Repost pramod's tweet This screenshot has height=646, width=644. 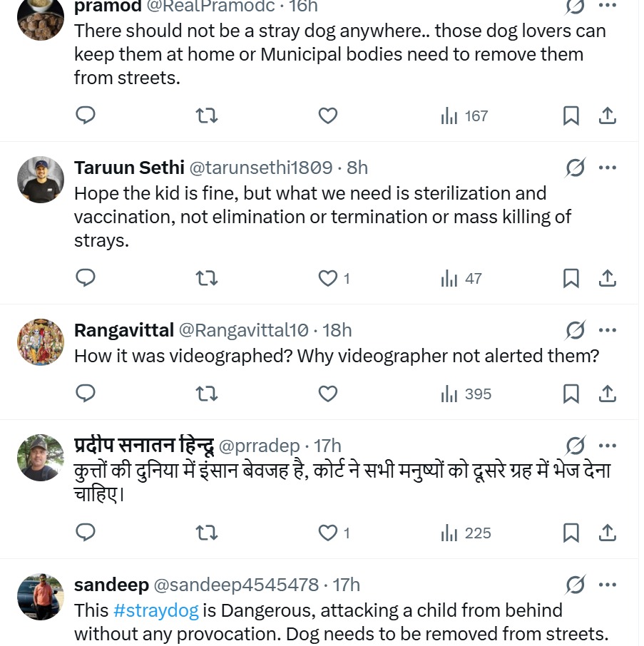[207, 116]
